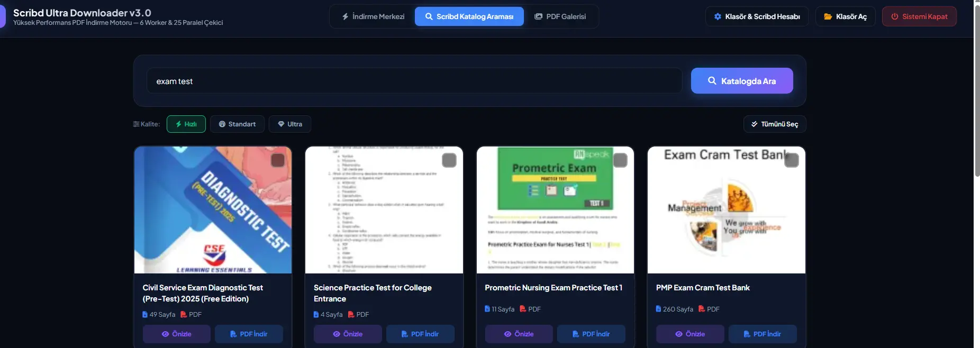Open the İndirme Merkezi tab
This screenshot has height=348, width=980.
(373, 16)
